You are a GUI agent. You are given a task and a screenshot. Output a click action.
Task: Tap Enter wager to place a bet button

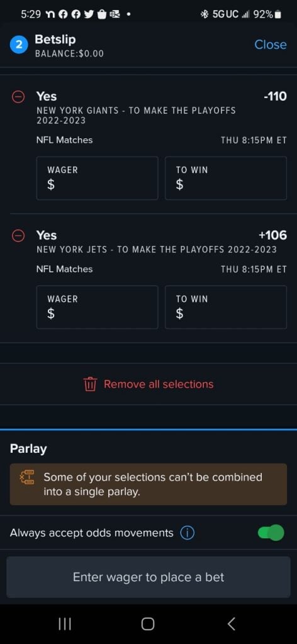148,577
